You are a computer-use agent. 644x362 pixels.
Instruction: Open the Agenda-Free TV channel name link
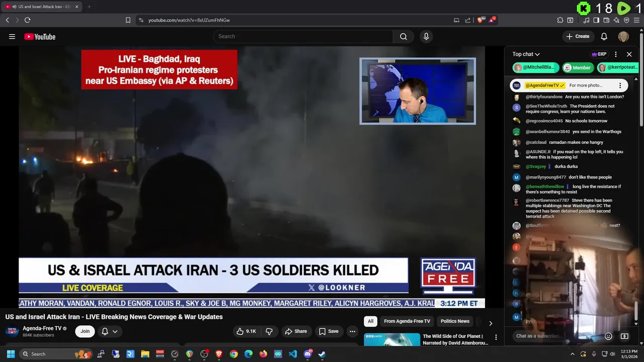42,328
